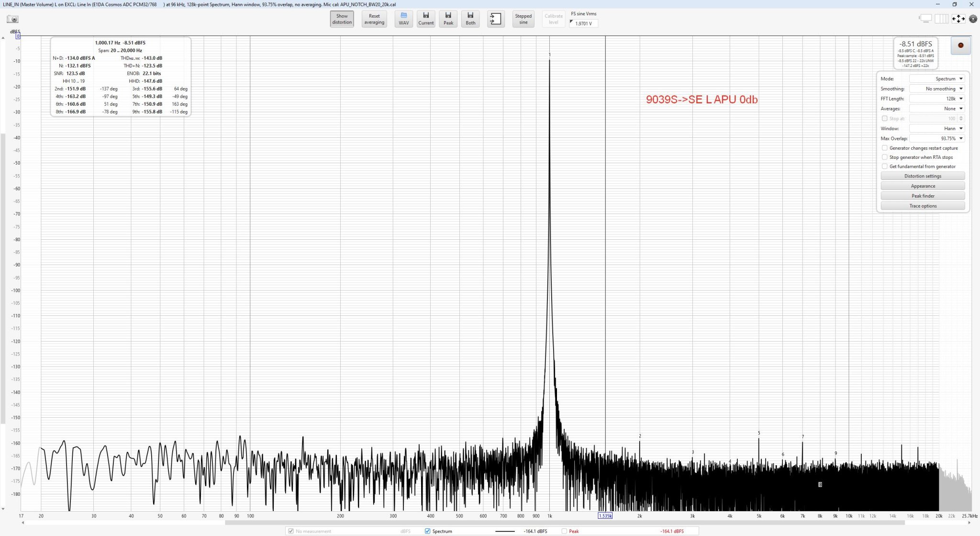
Task: Click the 3rd harmonic -155.6 dB value
Action: [x=152, y=89]
